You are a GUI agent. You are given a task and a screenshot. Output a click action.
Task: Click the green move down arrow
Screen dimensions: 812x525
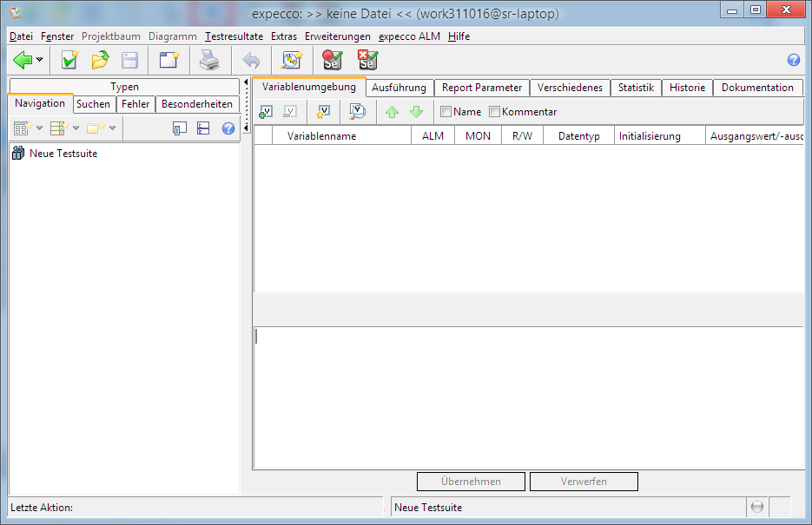416,112
